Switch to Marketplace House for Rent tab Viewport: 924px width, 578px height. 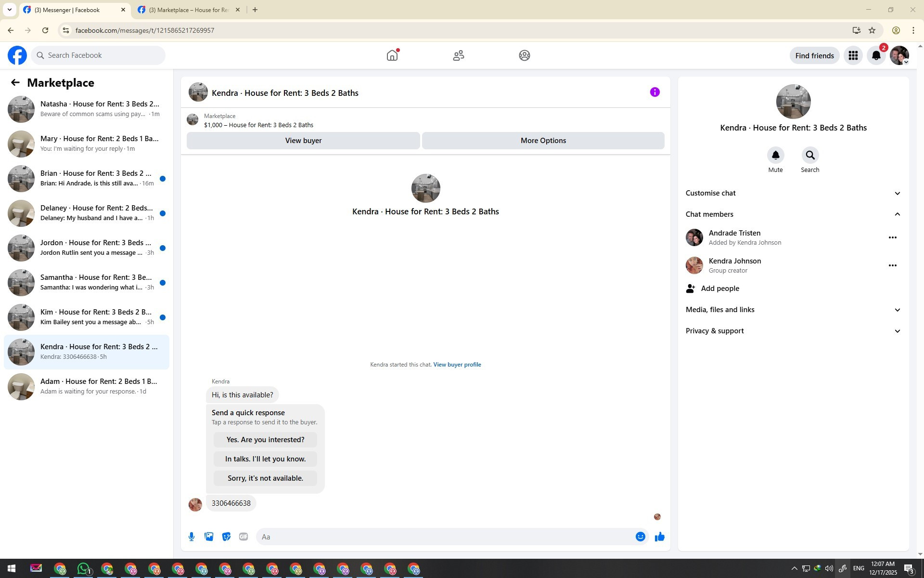188,10
